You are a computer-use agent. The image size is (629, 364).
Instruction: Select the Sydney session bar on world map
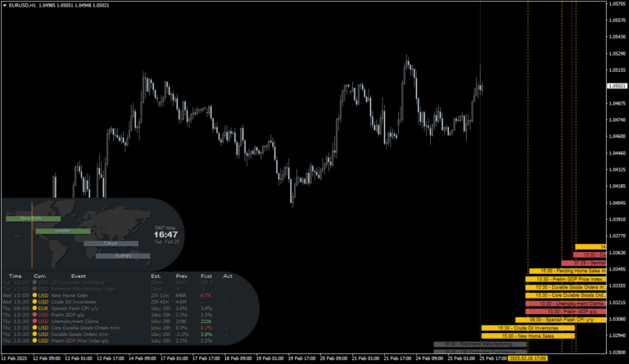tap(124, 256)
